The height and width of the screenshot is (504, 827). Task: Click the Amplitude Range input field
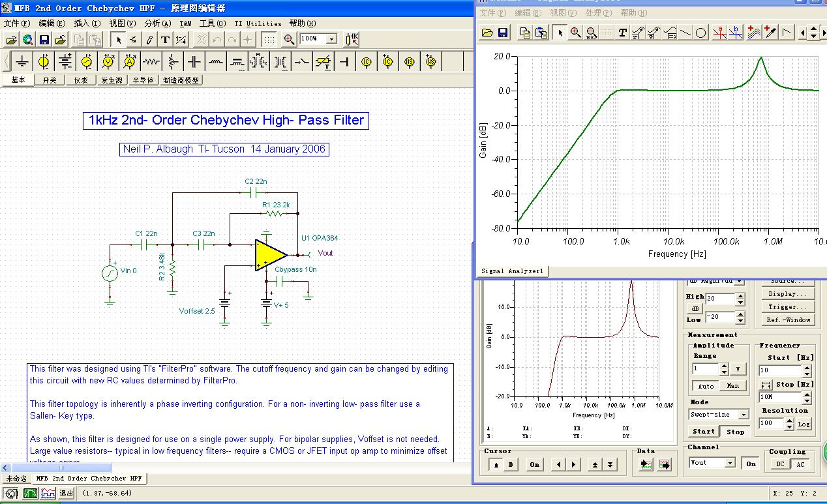click(x=704, y=369)
